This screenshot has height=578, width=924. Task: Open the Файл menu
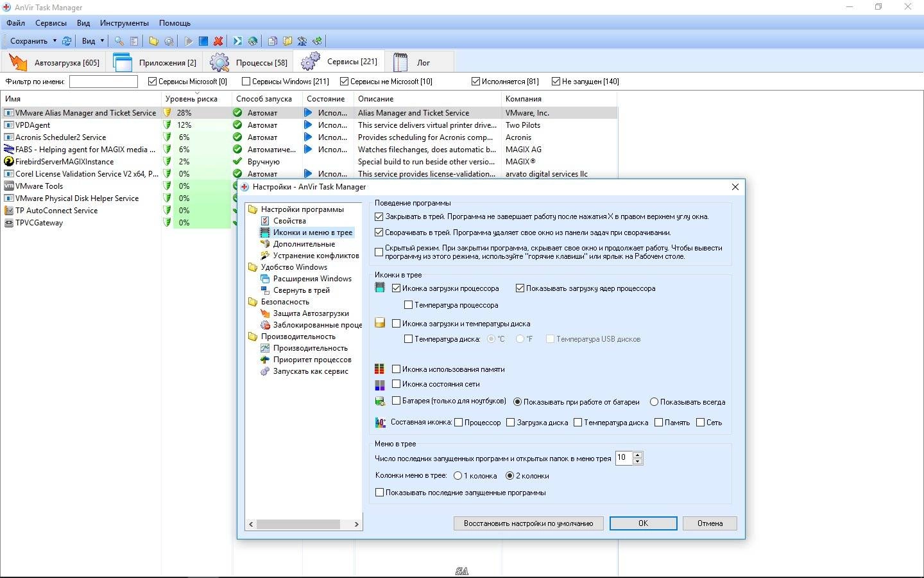pyautogui.click(x=16, y=22)
